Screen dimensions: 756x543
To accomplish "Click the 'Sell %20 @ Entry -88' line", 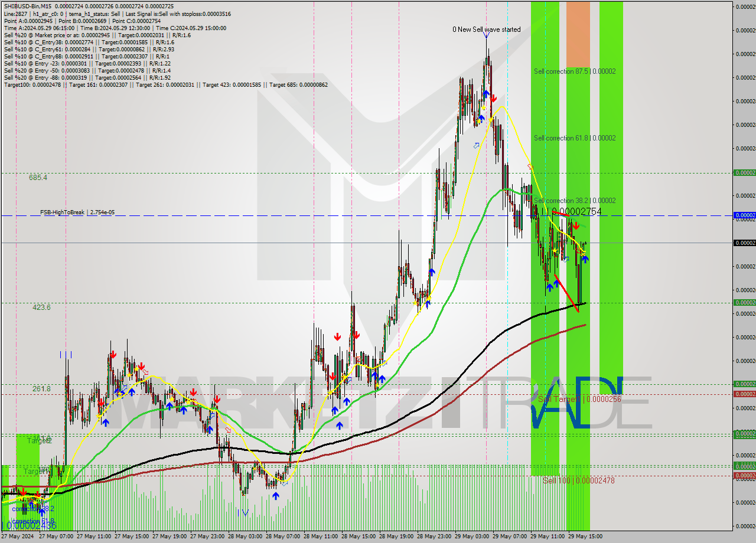I will pyautogui.click(x=87, y=77).
